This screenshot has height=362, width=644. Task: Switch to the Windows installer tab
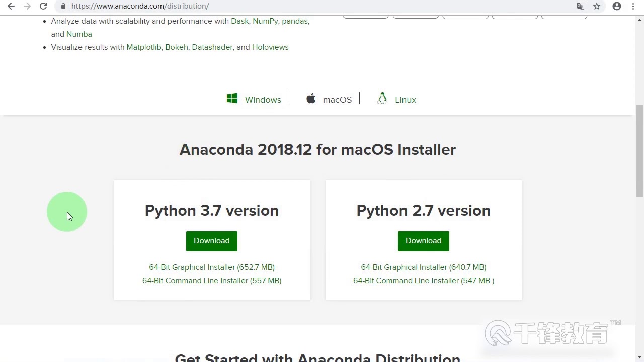(263, 100)
